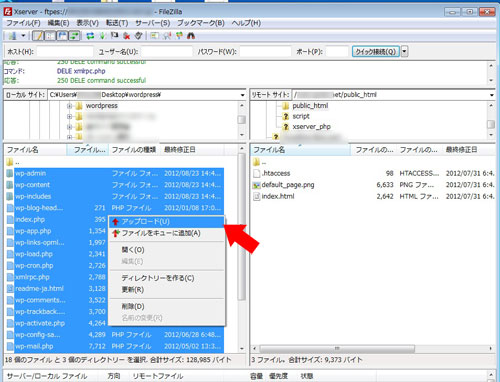Expand the wordpress folder in local tree
500x382 pixels.
(x=69, y=106)
